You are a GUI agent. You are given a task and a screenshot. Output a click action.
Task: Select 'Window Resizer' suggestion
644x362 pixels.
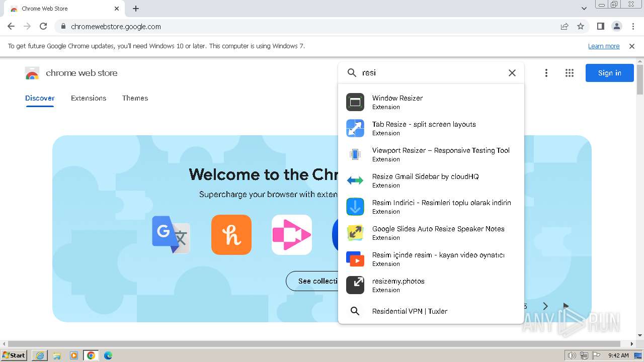click(x=431, y=102)
